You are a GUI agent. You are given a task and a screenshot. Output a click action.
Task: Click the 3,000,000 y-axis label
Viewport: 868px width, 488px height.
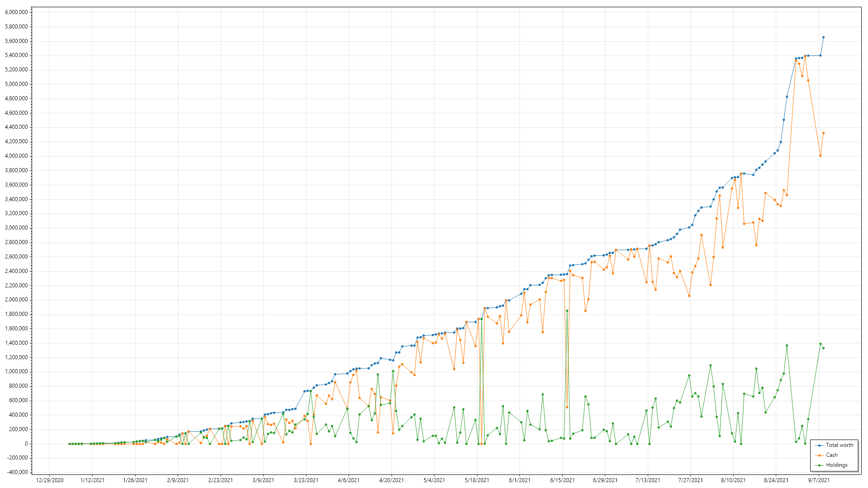tap(16, 228)
